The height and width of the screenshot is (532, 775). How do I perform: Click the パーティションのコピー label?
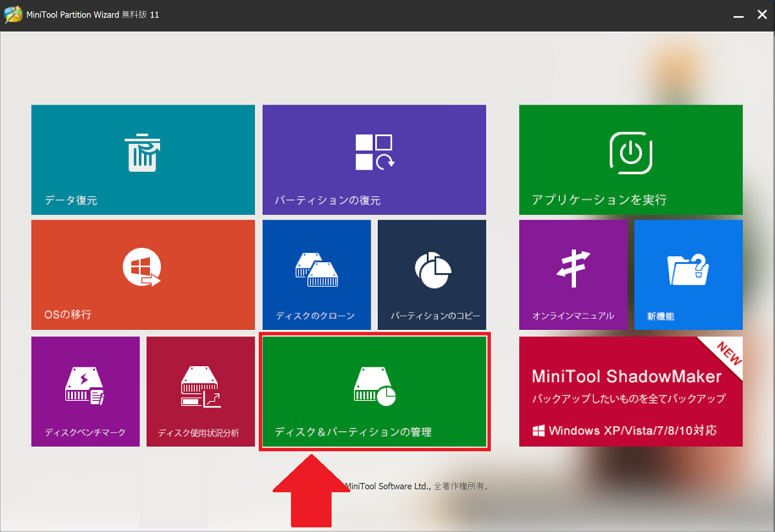coord(435,316)
